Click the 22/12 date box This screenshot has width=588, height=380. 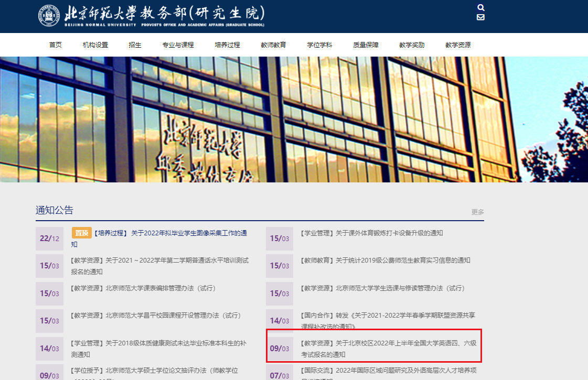coord(49,238)
